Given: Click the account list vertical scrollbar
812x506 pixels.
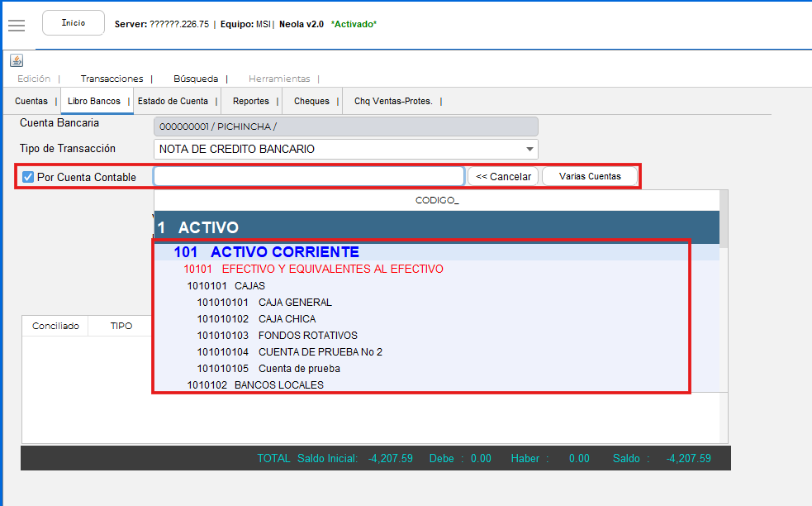Looking at the screenshot, I should tap(724, 314).
